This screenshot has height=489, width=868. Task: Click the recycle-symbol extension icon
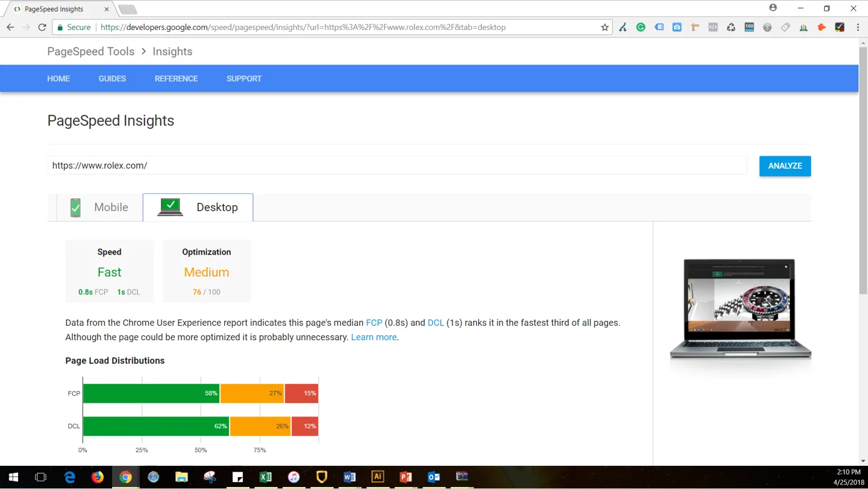731,27
